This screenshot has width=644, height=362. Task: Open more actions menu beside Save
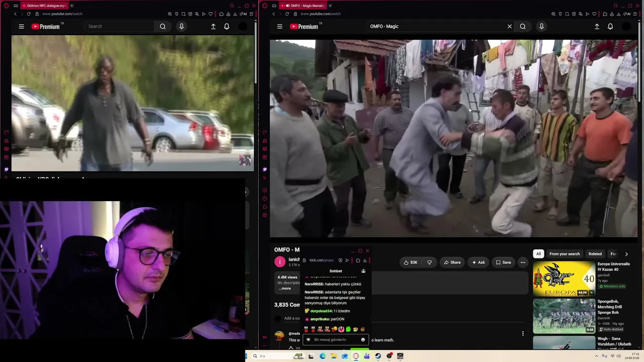[523, 262]
